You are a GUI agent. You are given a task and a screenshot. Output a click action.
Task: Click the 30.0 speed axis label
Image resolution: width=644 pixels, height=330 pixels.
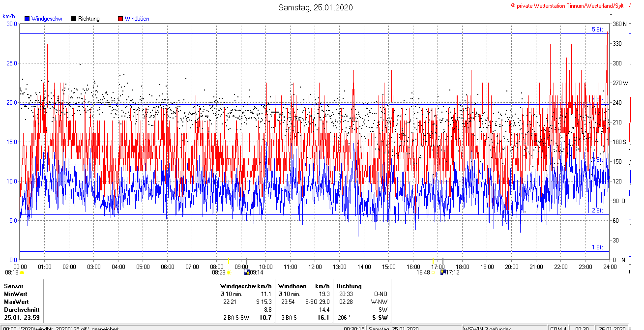11,24
